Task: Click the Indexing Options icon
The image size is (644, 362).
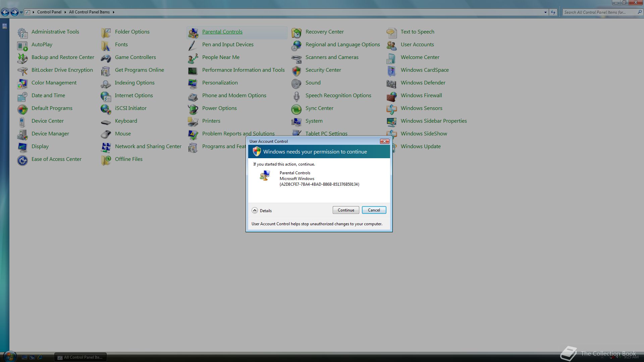Action: [x=106, y=84]
